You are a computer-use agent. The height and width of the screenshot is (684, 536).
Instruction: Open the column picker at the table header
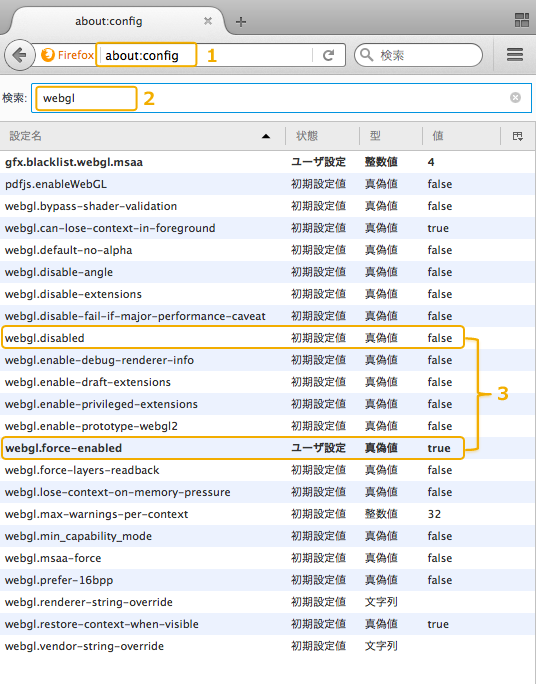(x=518, y=136)
